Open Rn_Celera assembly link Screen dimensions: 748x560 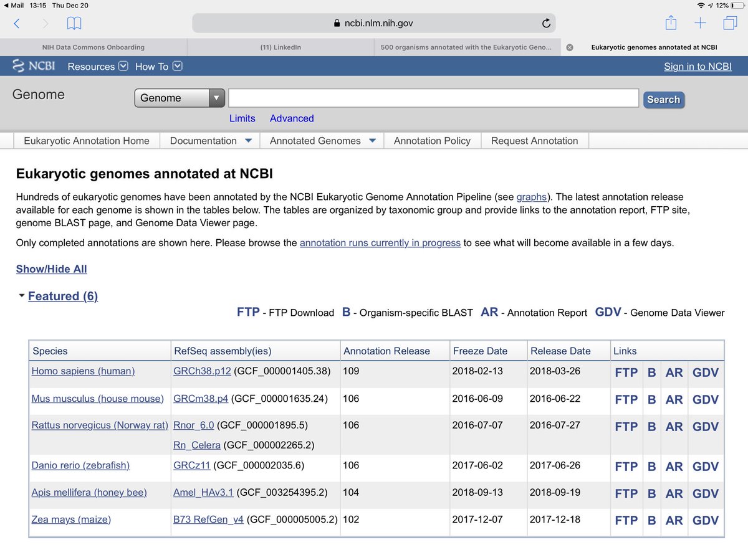coord(197,445)
